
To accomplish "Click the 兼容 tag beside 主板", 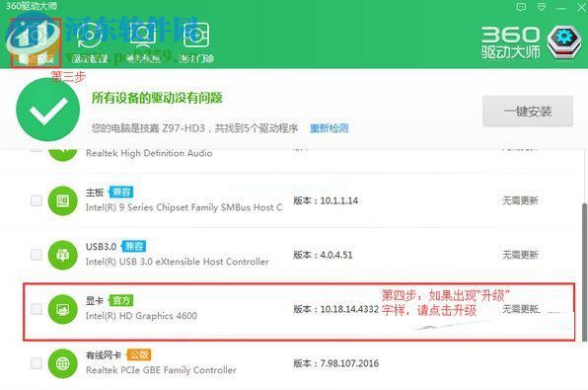I will pyautogui.click(x=121, y=193).
